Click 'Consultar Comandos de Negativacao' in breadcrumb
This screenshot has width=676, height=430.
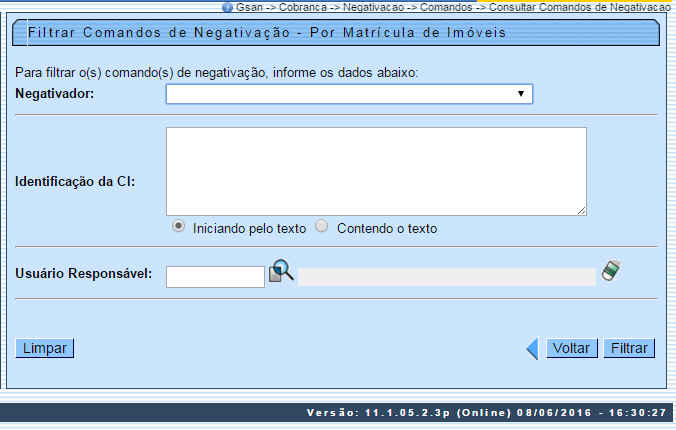point(579,6)
